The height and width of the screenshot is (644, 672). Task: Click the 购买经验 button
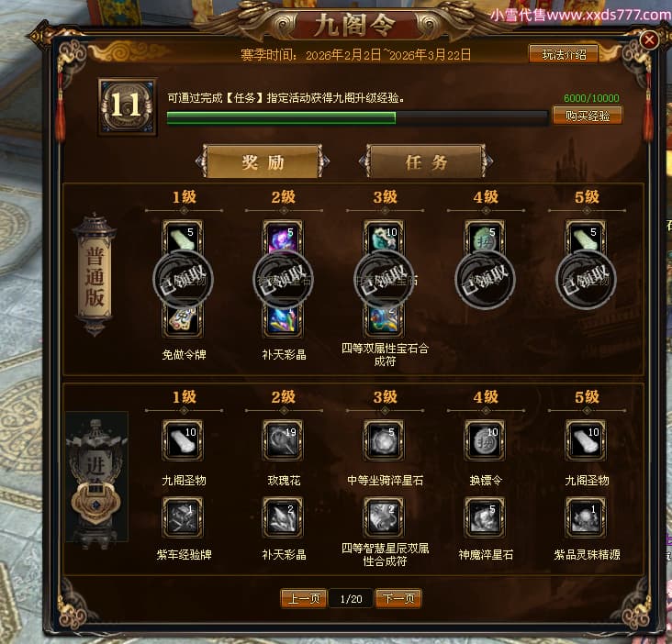pyautogui.click(x=588, y=116)
